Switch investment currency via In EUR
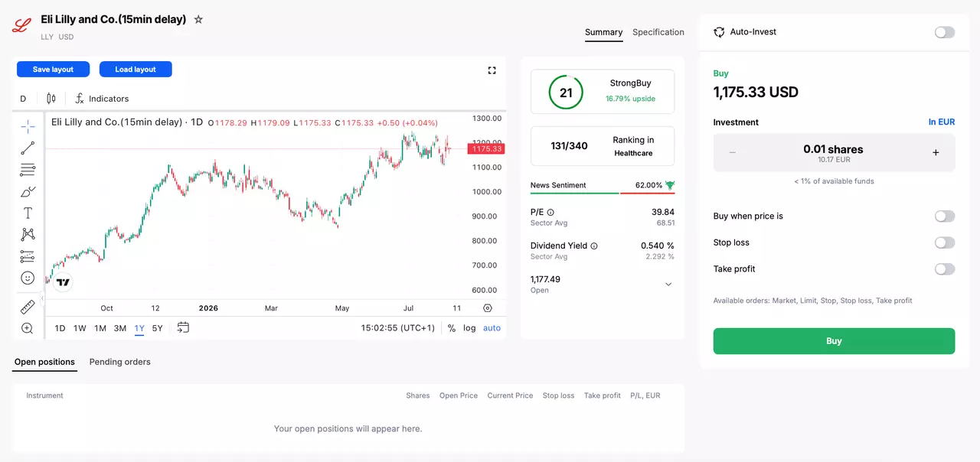This screenshot has width=980, height=462. (x=942, y=122)
